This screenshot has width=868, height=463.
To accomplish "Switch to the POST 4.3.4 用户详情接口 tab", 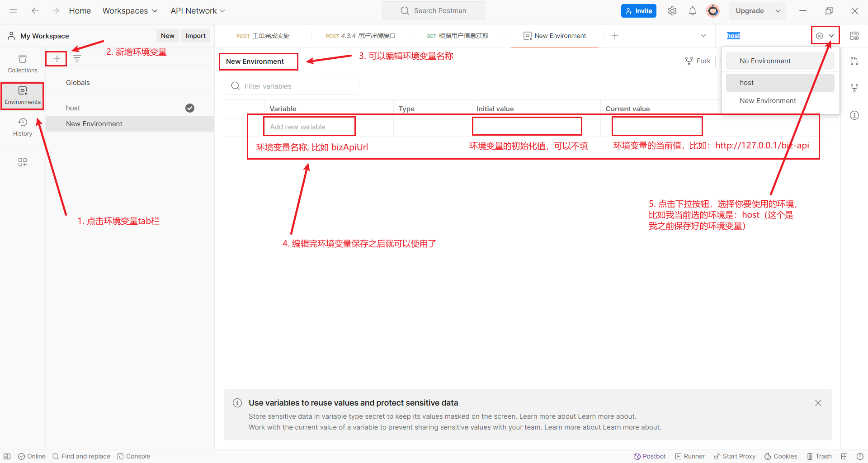I will (360, 36).
